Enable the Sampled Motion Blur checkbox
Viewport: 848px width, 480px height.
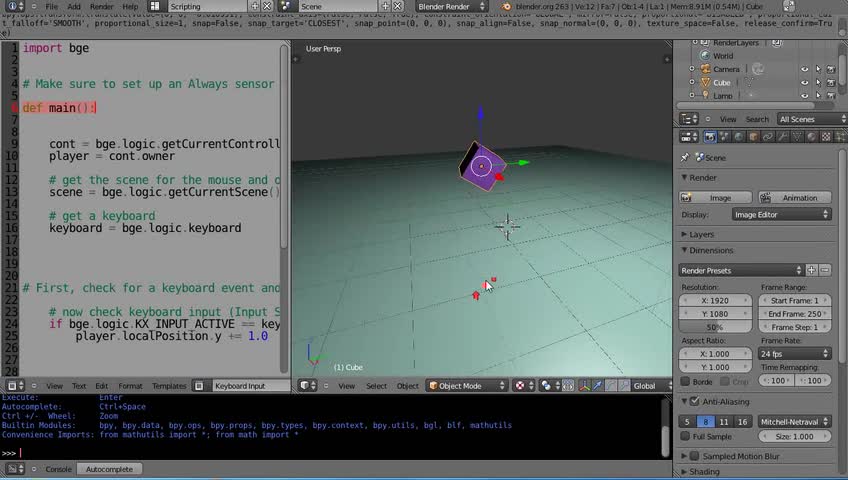point(694,456)
